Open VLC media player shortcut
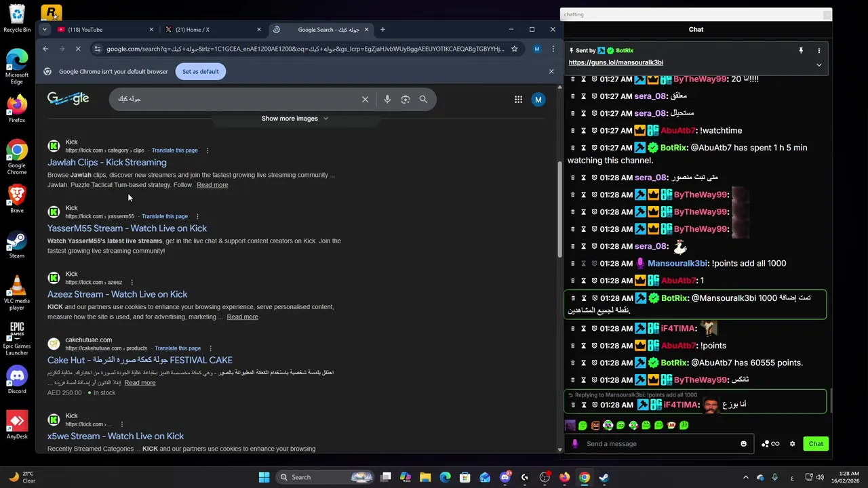 [x=17, y=293]
